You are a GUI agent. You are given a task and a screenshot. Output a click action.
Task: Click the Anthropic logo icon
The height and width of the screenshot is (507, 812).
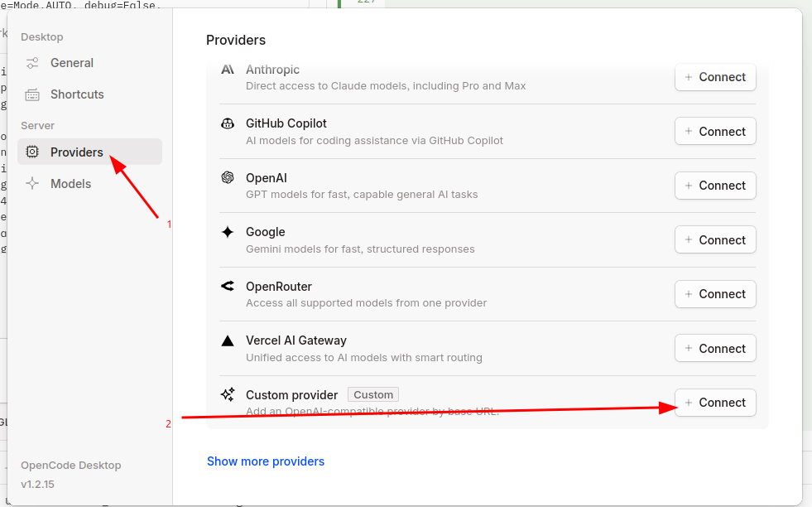[x=228, y=70]
